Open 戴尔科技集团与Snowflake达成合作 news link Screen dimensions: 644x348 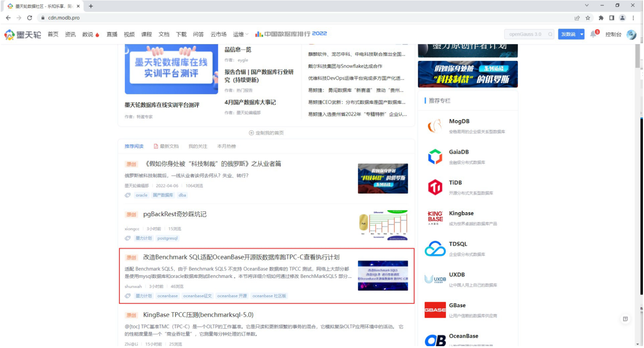click(x=345, y=66)
